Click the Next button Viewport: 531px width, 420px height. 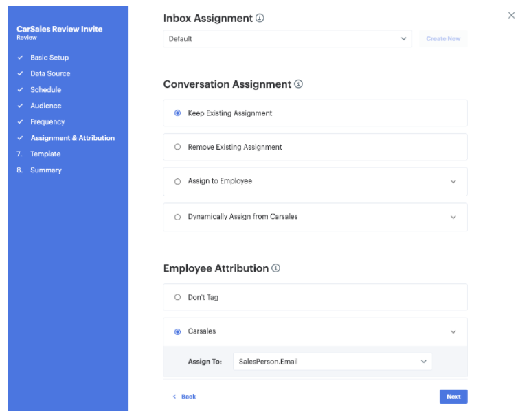click(x=453, y=397)
